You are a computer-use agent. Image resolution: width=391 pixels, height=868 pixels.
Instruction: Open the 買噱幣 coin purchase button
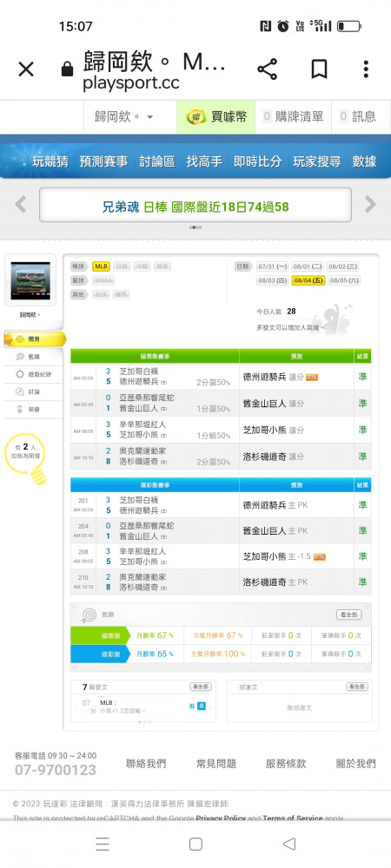[216, 117]
